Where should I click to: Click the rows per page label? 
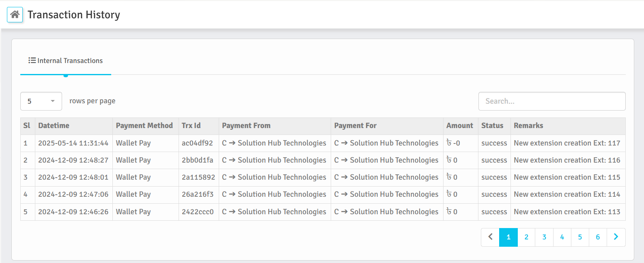[x=92, y=101]
